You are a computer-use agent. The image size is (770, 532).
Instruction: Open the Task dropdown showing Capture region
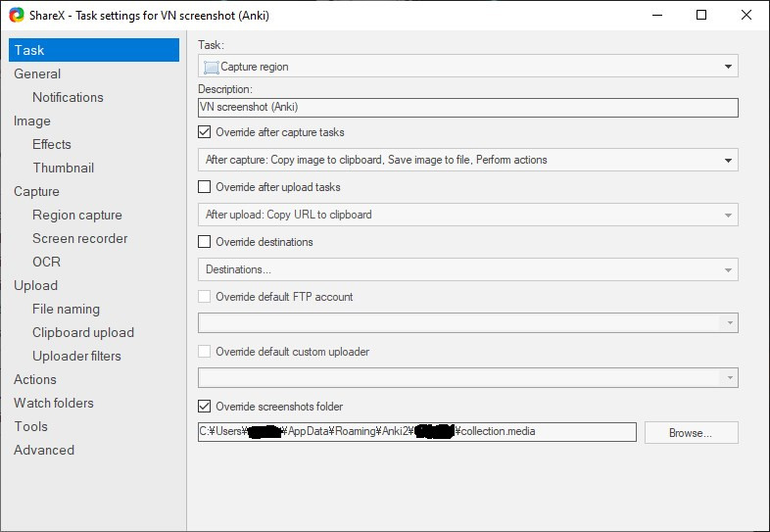click(x=468, y=67)
